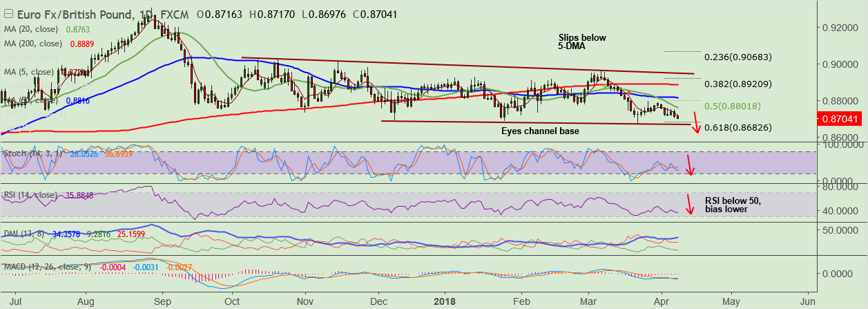The width and height of the screenshot is (868, 309).
Task: Click the Aug label on time axis
Action: point(86,302)
